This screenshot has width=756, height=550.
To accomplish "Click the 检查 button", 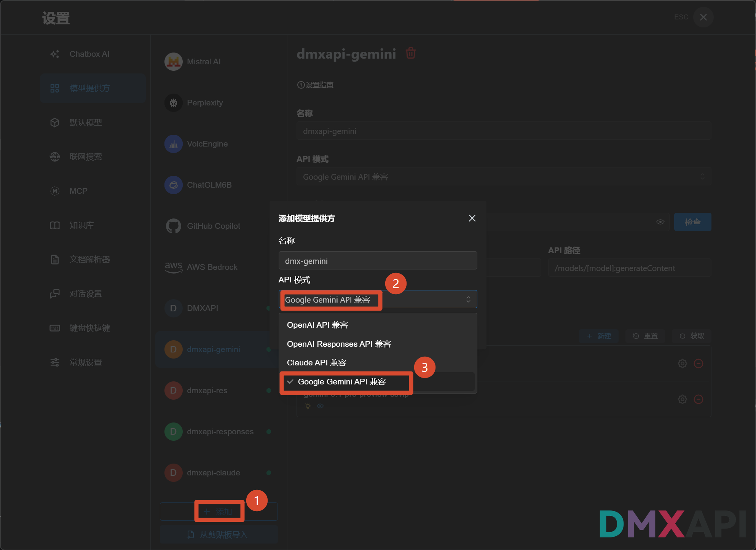I will (692, 222).
